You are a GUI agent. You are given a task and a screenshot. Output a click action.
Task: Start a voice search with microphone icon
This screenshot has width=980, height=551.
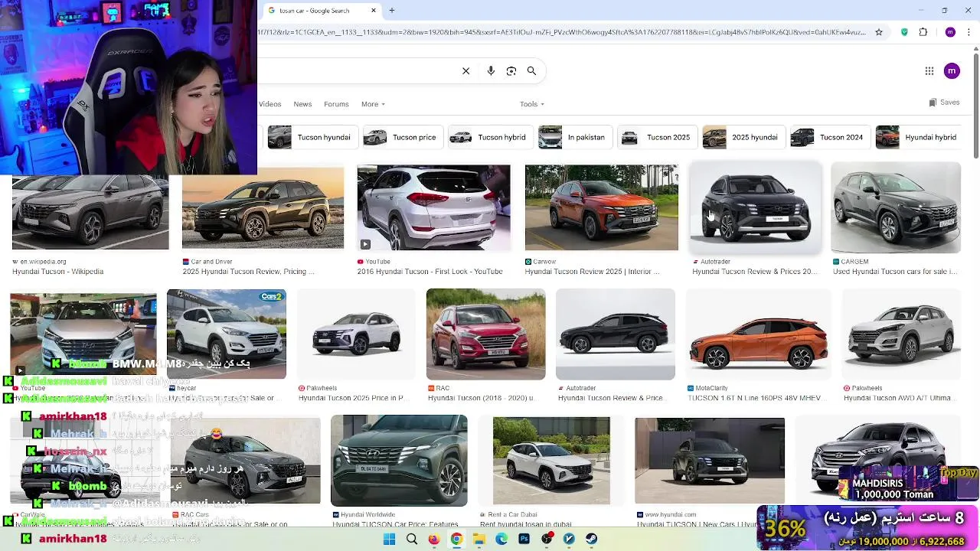(491, 71)
